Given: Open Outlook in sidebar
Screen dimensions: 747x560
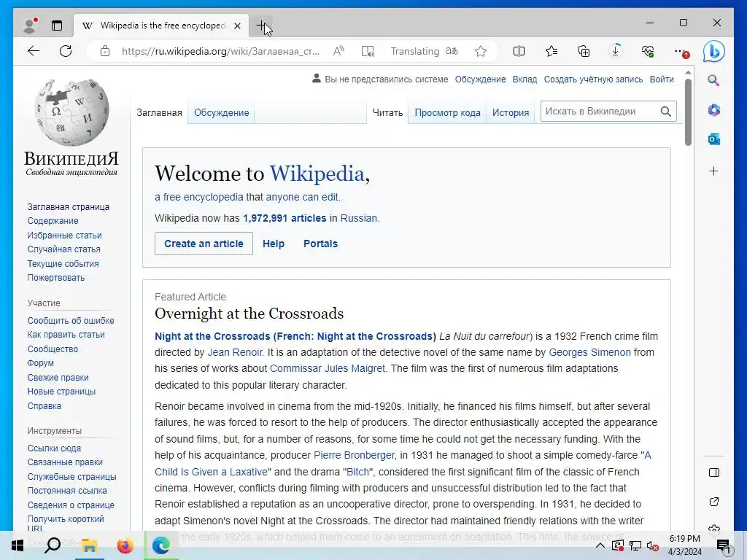Looking at the screenshot, I should 713,139.
